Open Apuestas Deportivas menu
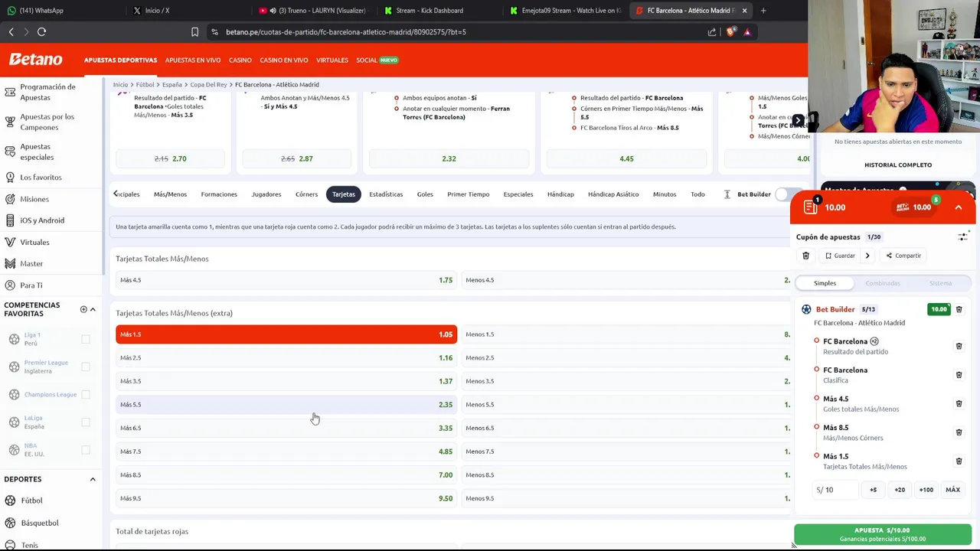Screen dimensions: 980x551 pyautogui.click(x=120, y=60)
